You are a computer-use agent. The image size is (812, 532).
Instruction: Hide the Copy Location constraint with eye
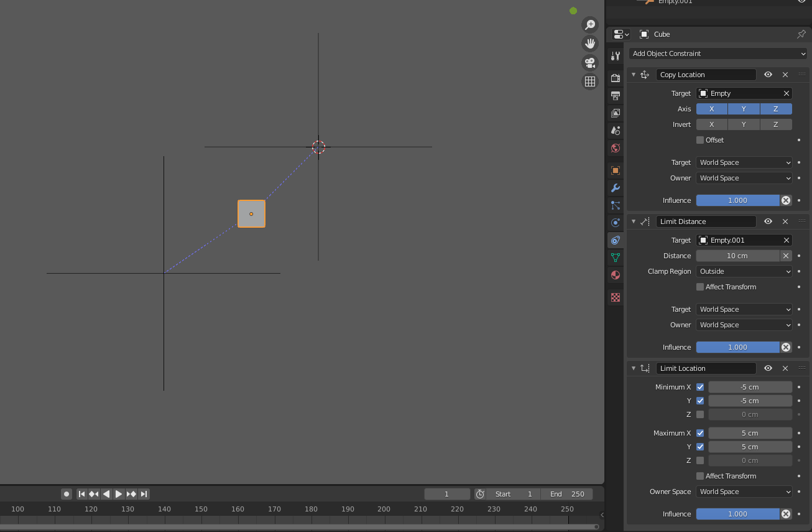tap(768, 75)
